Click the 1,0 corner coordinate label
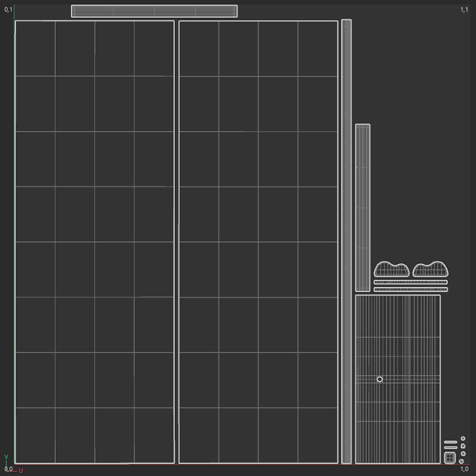Viewport: 476px width, 476px height. [x=464, y=469]
